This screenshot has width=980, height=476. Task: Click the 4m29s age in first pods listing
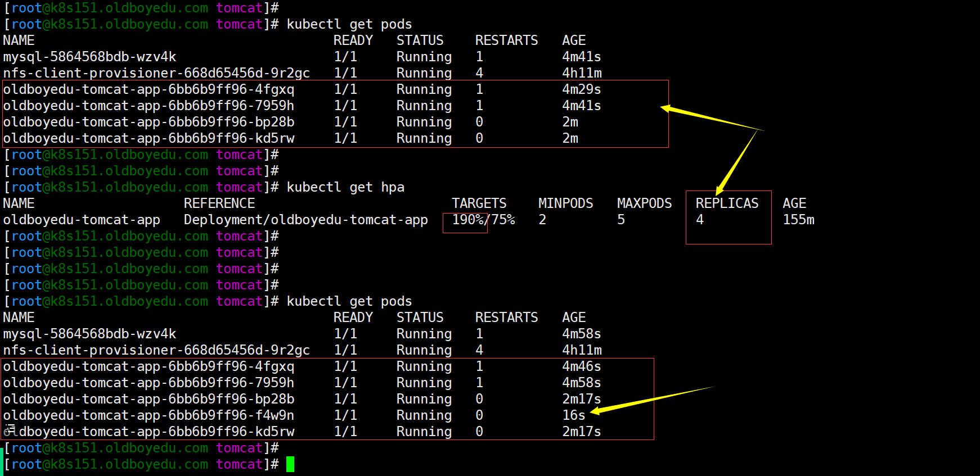click(x=581, y=89)
